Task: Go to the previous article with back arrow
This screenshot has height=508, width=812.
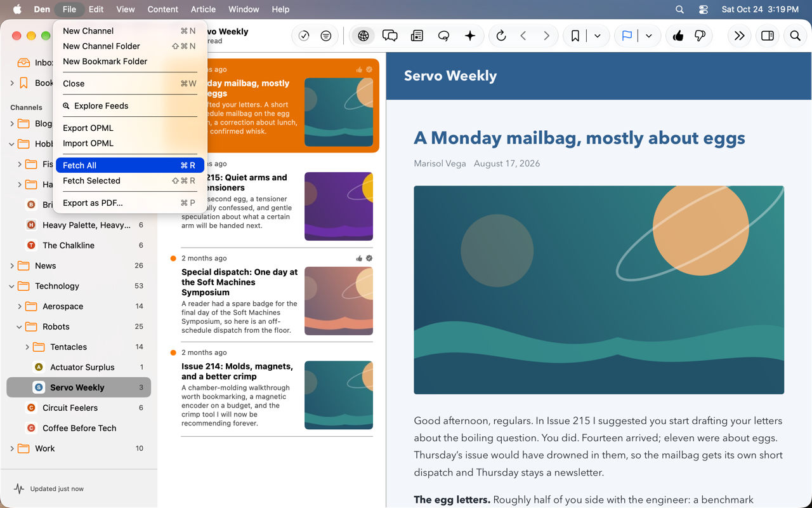Action: tap(523, 36)
